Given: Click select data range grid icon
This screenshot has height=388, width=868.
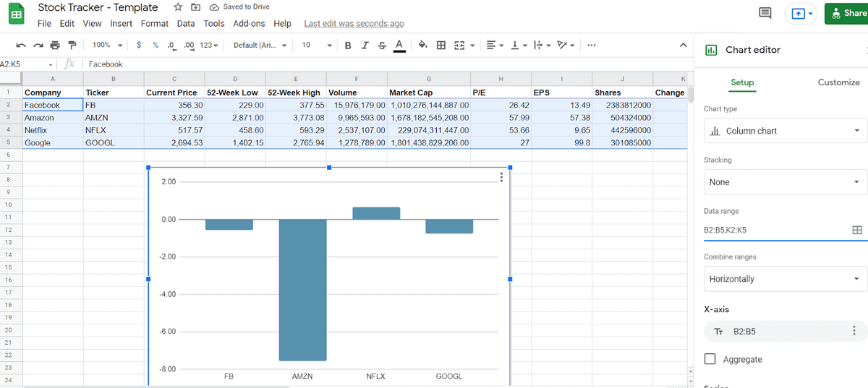Looking at the screenshot, I should (x=856, y=230).
